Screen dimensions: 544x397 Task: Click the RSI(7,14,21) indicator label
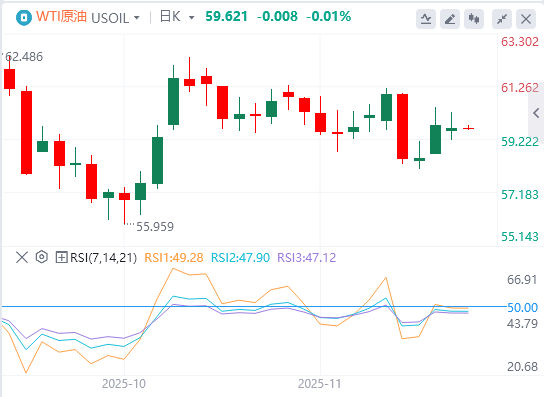[x=103, y=258]
